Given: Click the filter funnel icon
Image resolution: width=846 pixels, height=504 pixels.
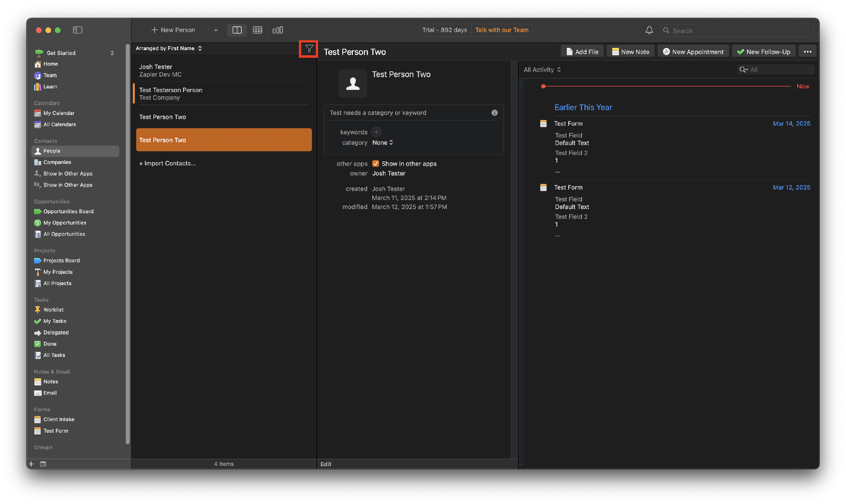Looking at the screenshot, I should 309,48.
